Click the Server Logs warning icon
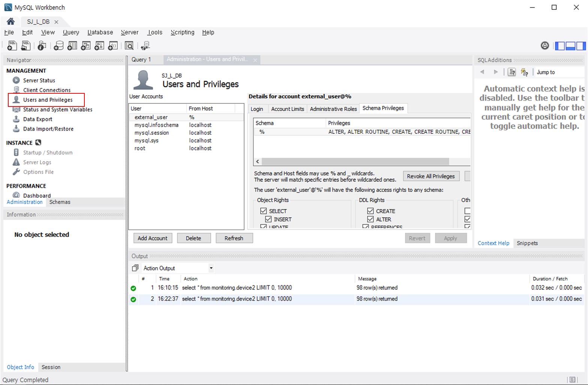The height and width of the screenshot is (385, 588). pyautogui.click(x=16, y=162)
